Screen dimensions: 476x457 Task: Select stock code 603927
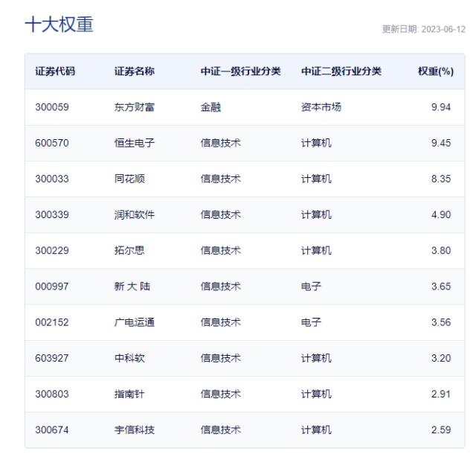[52, 358]
